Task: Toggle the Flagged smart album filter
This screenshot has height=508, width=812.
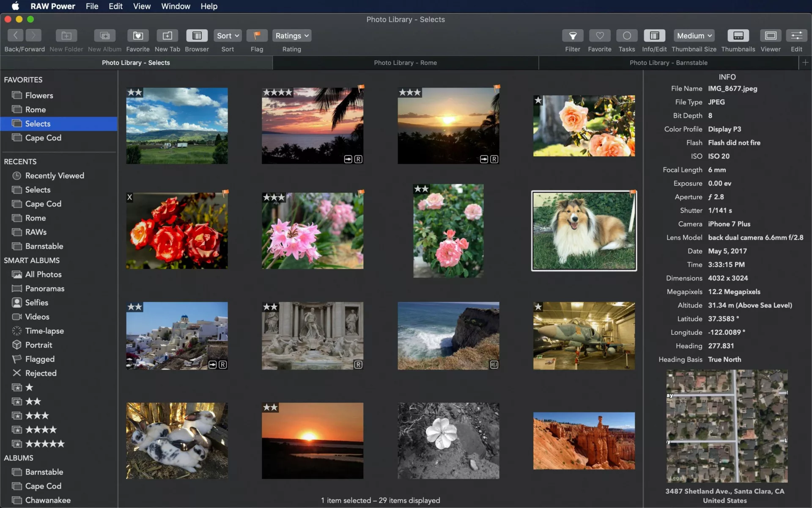Action: pyautogui.click(x=39, y=359)
